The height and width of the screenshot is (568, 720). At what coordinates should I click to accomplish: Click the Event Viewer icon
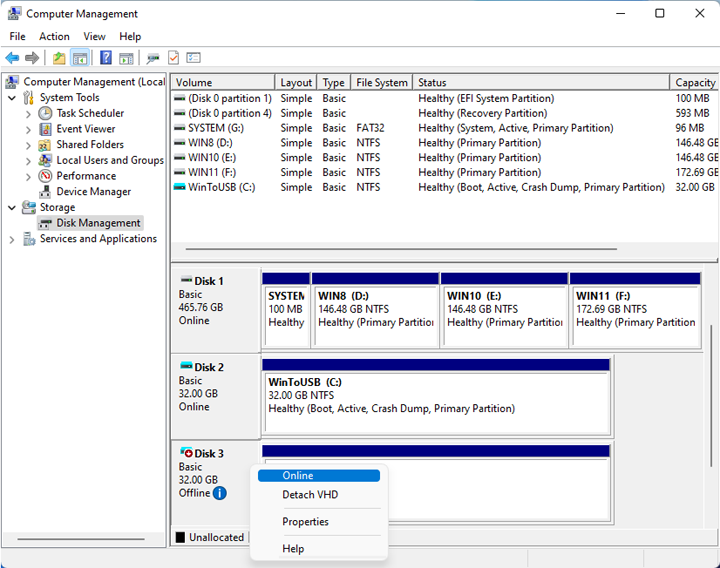[x=45, y=129]
